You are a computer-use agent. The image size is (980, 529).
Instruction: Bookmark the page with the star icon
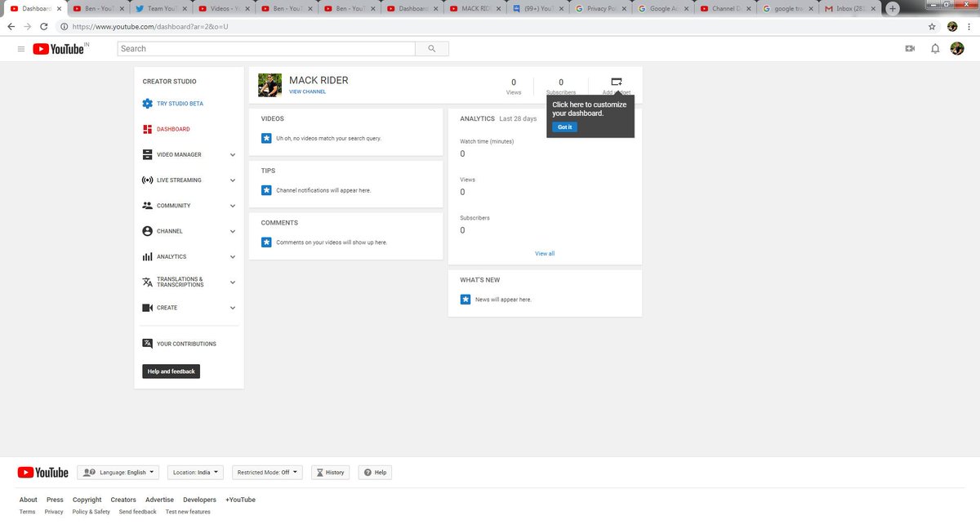click(932, 26)
